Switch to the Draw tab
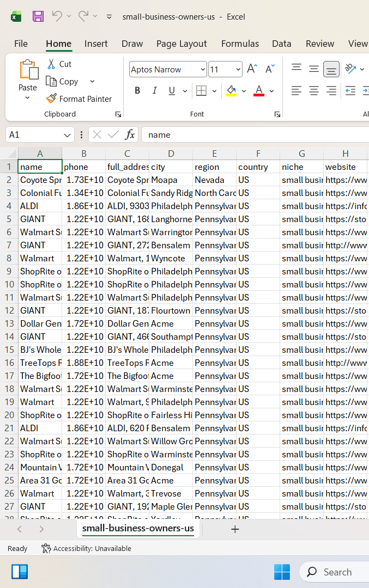The height and width of the screenshot is (588, 369). click(132, 44)
